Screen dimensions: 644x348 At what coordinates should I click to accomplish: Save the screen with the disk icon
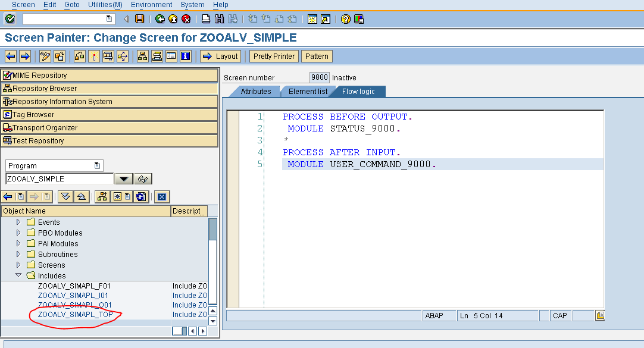pos(140,18)
